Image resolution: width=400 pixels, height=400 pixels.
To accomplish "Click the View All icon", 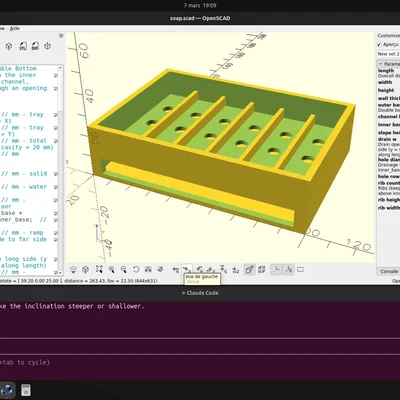I will click(x=99, y=269).
